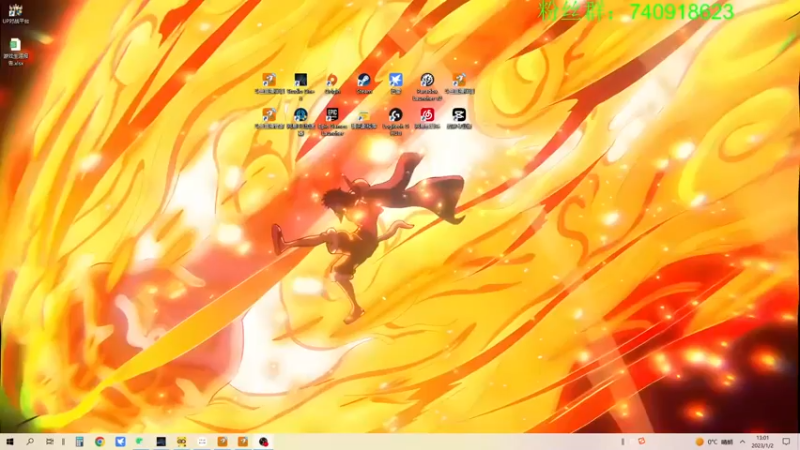Switch to the yellow taskbar app icon
The width and height of the screenshot is (800, 450).
181,442
